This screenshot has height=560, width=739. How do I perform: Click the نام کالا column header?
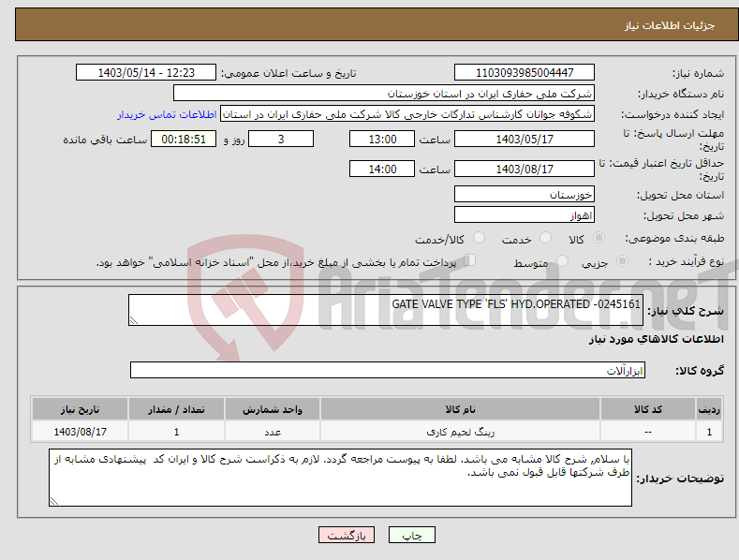point(460,409)
